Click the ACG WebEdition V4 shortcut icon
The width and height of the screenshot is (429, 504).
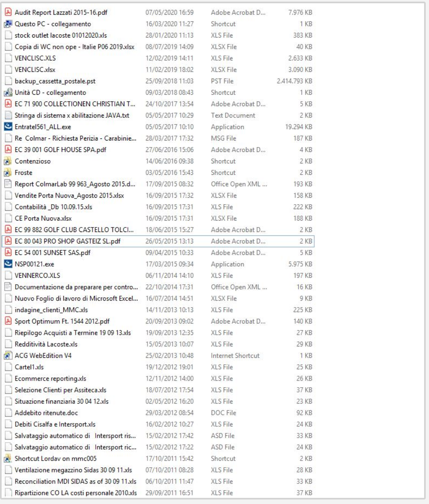pyautogui.click(x=8, y=355)
